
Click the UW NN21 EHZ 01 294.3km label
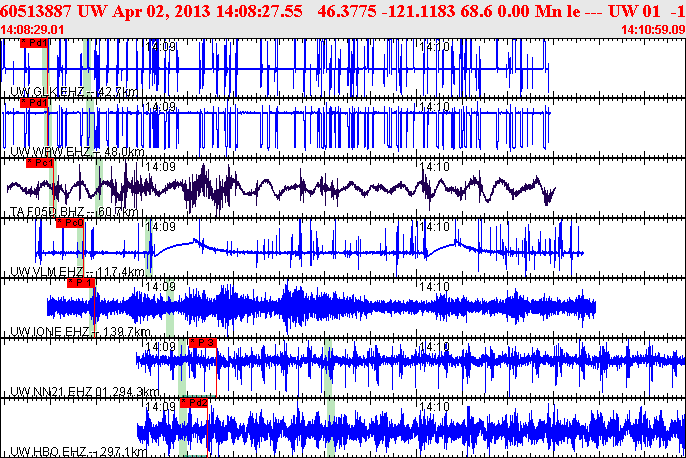click(x=84, y=391)
